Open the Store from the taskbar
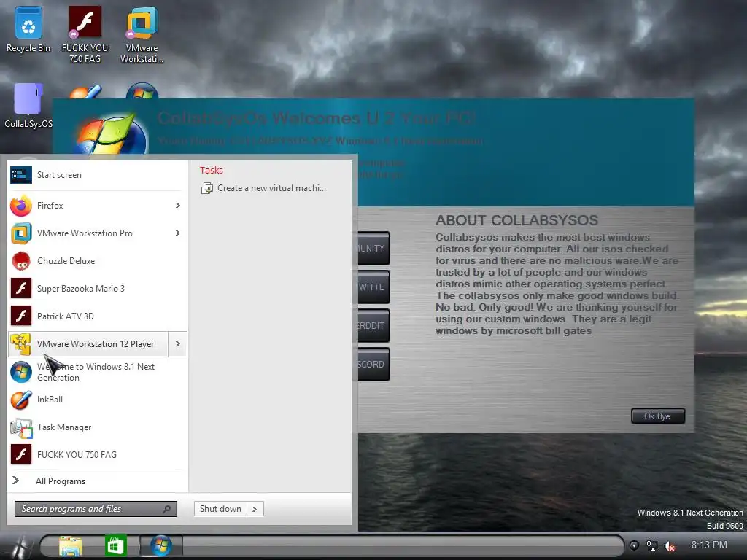Screen dimensions: 747x560 [x=116, y=545]
